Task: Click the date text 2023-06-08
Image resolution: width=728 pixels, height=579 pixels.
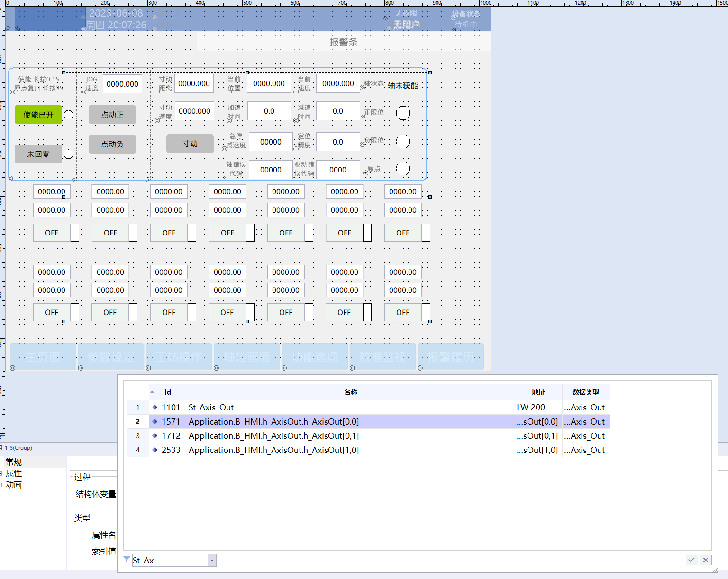Action: pyautogui.click(x=116, y=13)
